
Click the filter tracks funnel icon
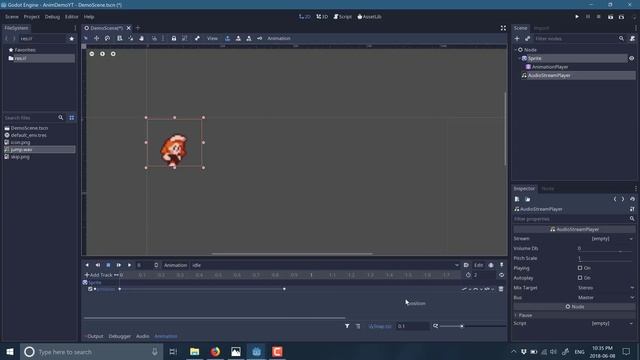[x=347, y=326]
